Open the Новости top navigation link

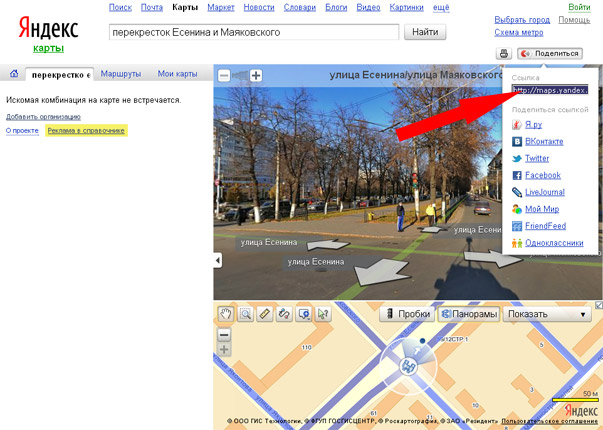click(259, 7)
